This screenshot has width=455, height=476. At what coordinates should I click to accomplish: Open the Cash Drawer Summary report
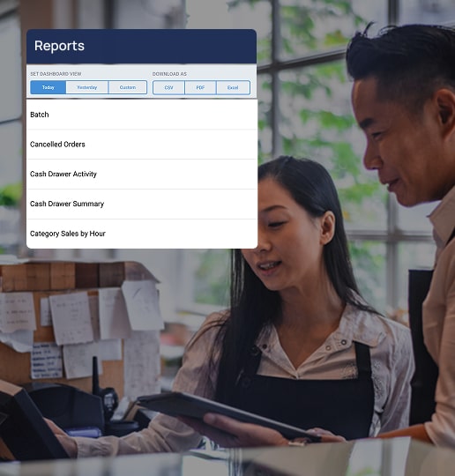point(142,204)
